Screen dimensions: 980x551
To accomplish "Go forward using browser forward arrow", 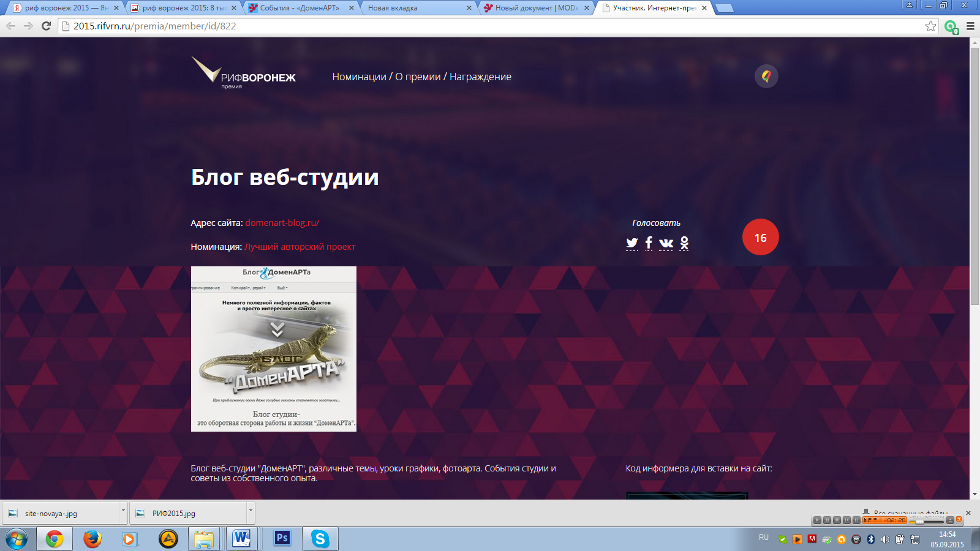I will coord(28,26).
